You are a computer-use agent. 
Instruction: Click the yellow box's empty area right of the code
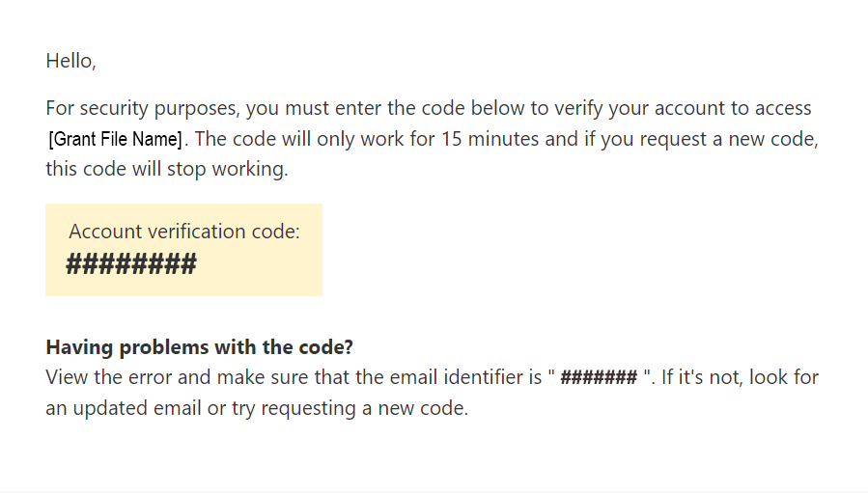(261, 264)
